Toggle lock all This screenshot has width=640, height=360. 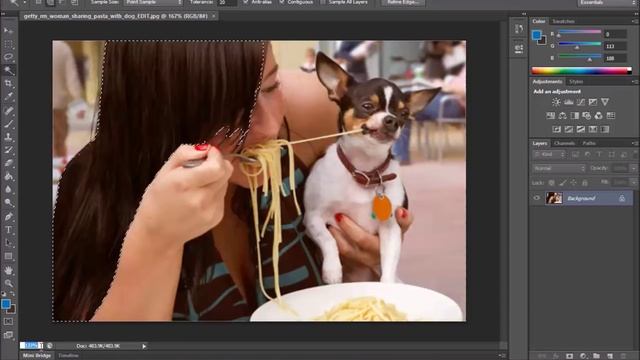tap(585, 182)
